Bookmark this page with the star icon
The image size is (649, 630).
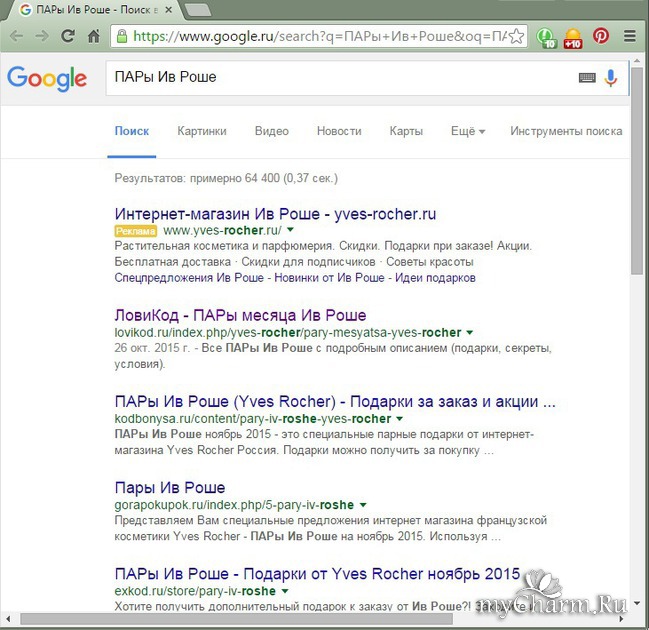(516, 36)
